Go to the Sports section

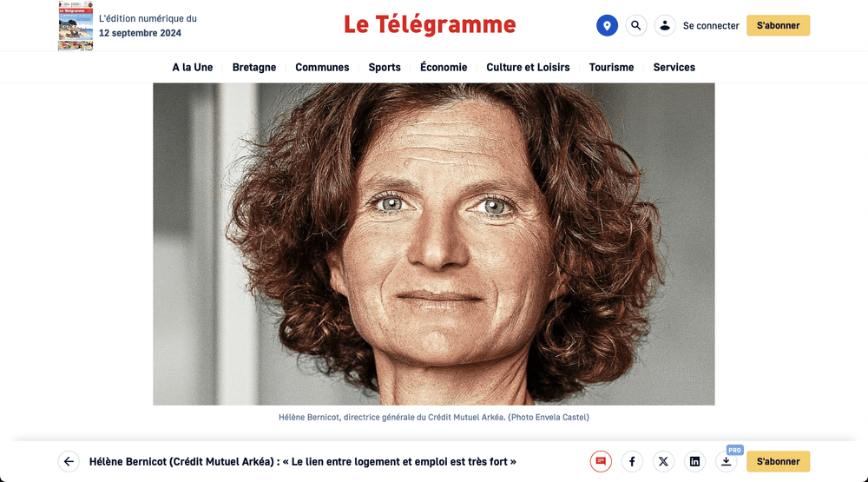[x=385, y=67]
